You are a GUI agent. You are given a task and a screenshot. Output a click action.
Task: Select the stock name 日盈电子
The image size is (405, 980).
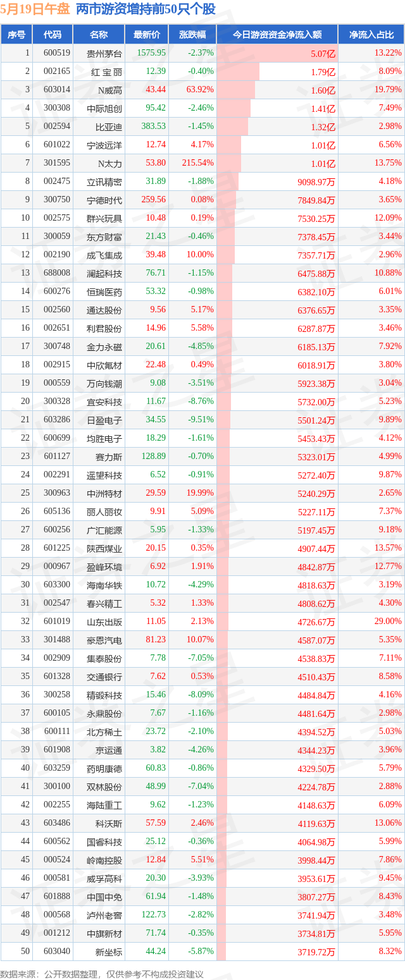[x=104, y=420]
